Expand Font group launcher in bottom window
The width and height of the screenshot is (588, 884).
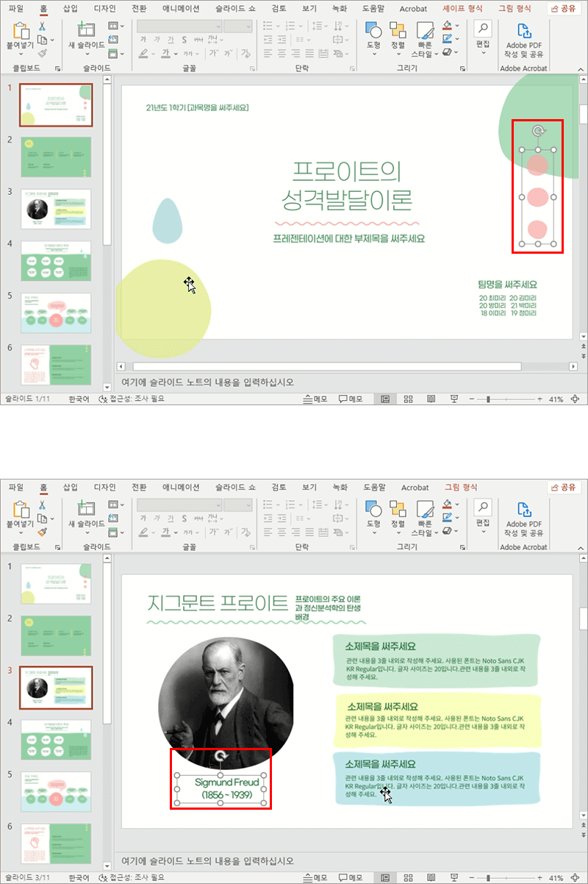(254, 546)
